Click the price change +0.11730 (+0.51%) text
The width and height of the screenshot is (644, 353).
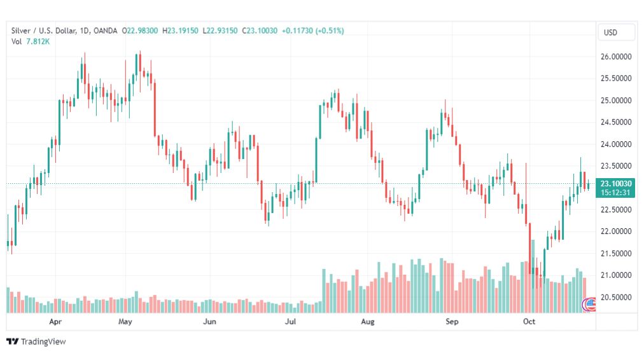[x=312, y=31]
